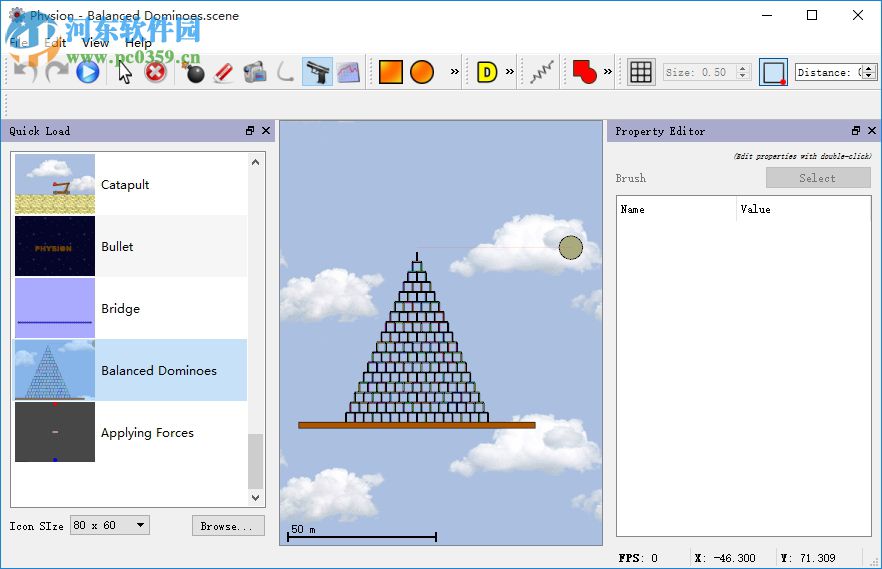This screenshot has height=569, width=882.
Task: Toggle the grid icon
Action: [x=641, y=72]
